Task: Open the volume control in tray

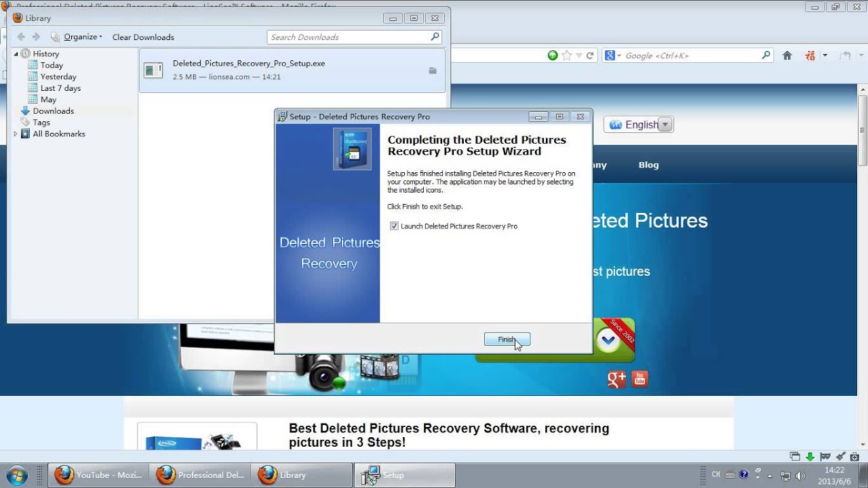Action: click(800, 475)
